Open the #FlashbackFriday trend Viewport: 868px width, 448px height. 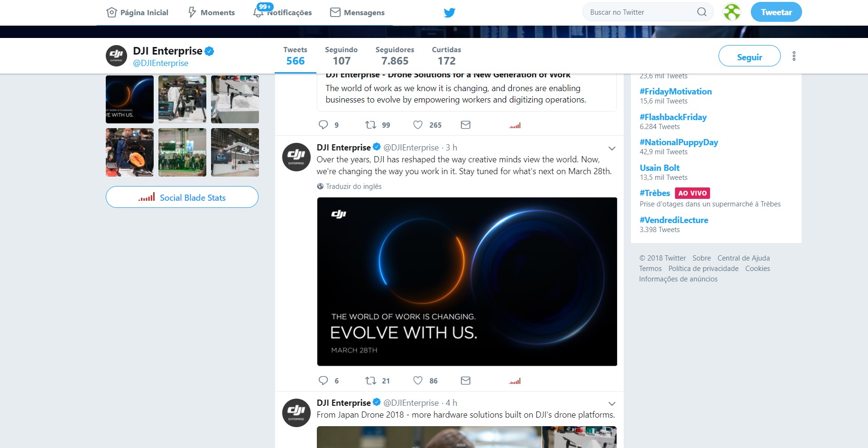673,117
